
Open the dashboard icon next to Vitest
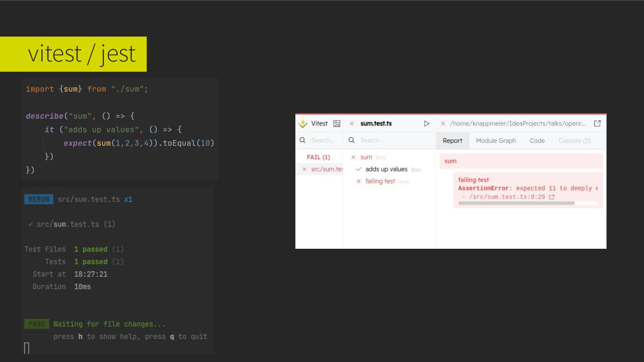click(337, 124)
